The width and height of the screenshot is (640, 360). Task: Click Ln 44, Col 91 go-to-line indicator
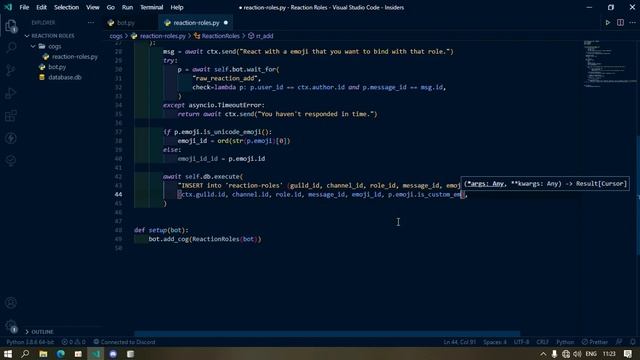460,342
